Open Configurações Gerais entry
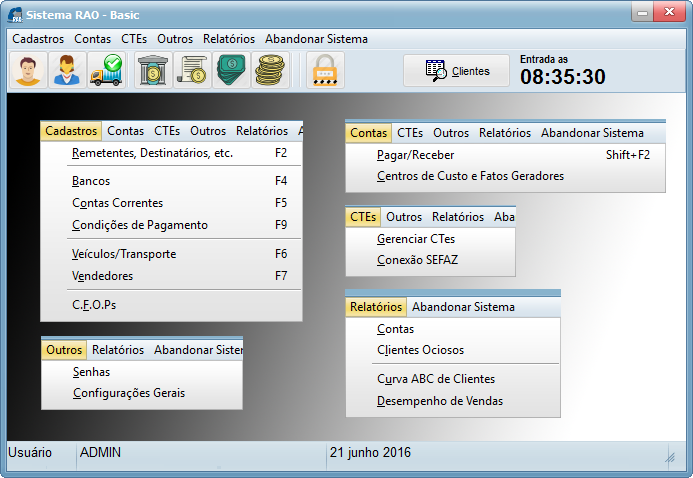Image resolution: width=693 pixels, height=478 pixels. click(x=142, y=393)
